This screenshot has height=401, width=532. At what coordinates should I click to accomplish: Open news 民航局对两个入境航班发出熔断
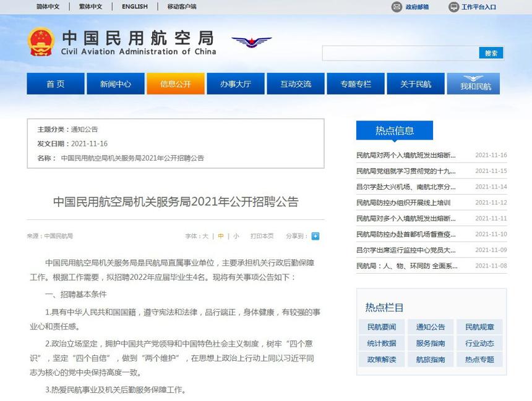click(406, 155)
